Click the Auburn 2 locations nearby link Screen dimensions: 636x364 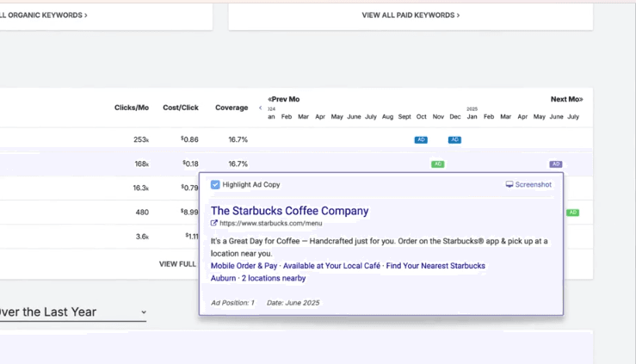click(258, 278)
